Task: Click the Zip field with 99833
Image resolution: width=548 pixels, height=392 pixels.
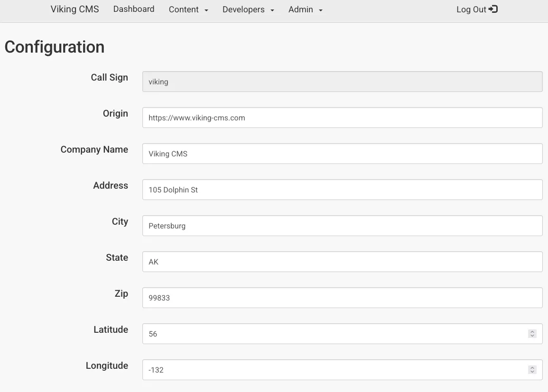Action: click(342, 298)
